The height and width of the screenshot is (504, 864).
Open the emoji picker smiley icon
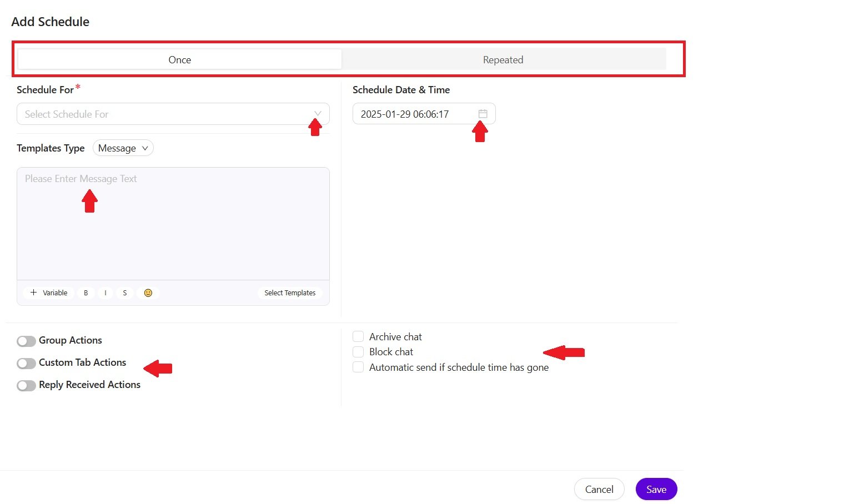(148, 293)
